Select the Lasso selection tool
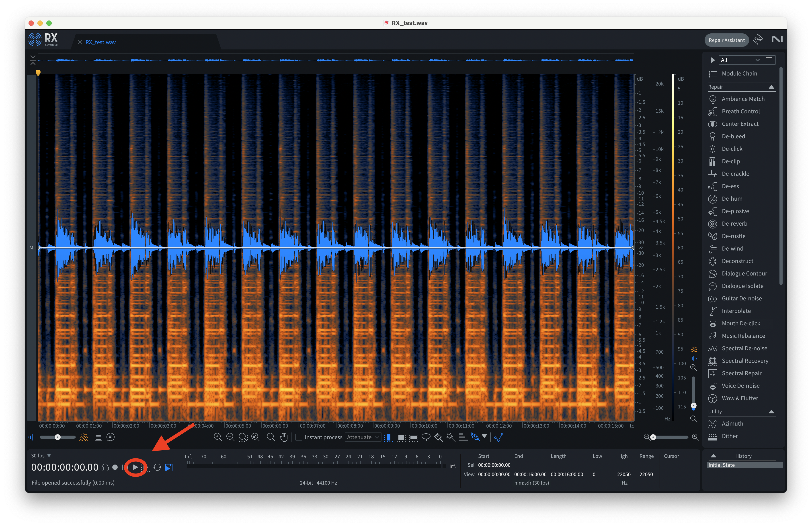This screenshot has height=526, width=812. point(426,437)
